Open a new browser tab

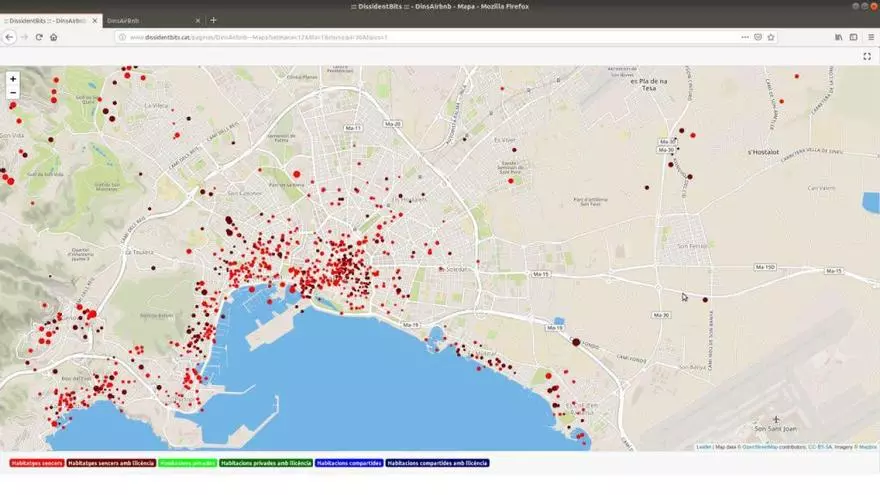[213, 20]
